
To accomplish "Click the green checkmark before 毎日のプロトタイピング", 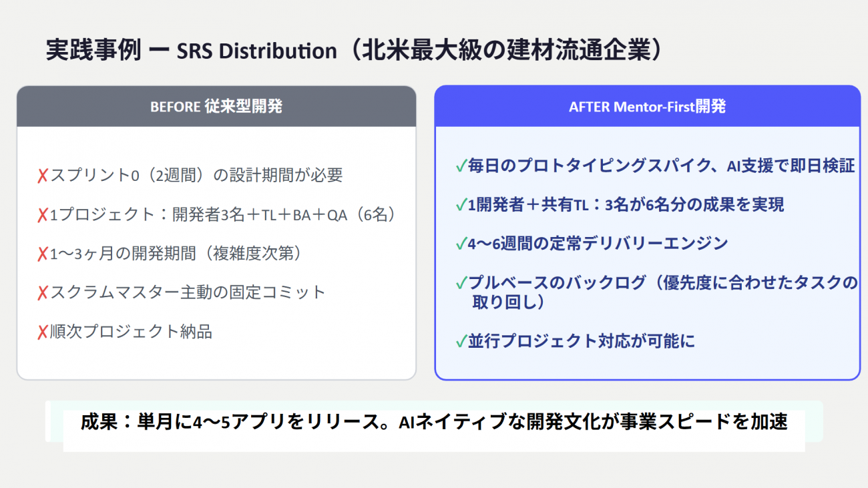I will 461,166.
